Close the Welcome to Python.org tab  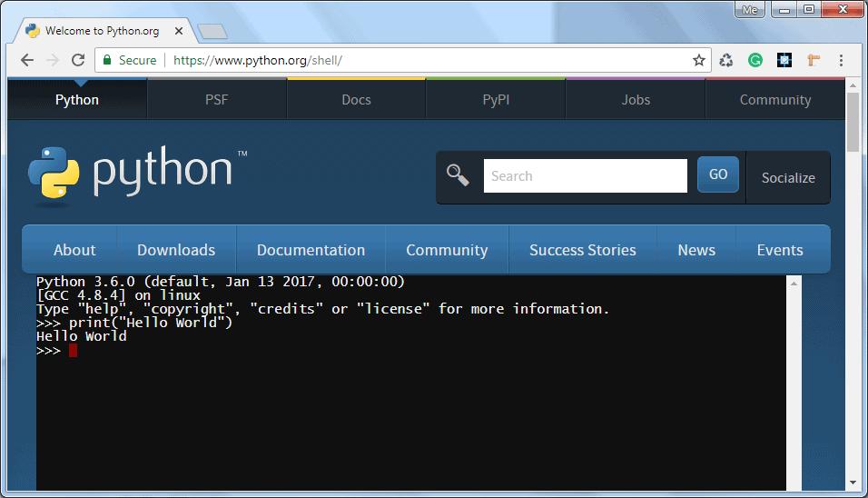click(178, 31)
